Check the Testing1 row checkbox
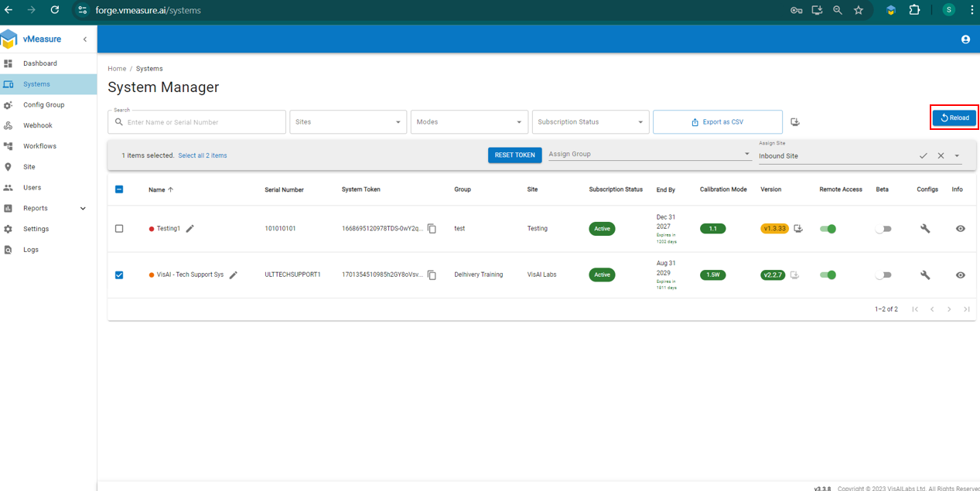 (x=119, y=229)
